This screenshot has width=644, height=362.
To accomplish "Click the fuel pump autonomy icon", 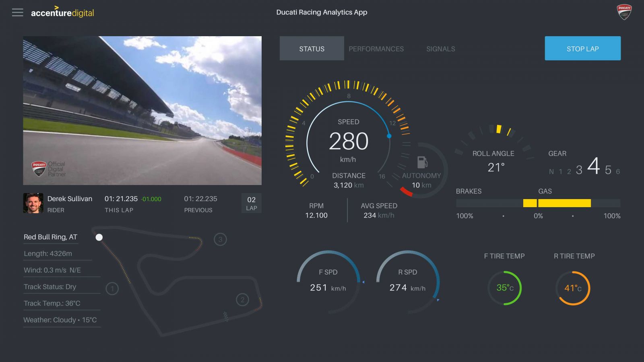I will point(422,162).
